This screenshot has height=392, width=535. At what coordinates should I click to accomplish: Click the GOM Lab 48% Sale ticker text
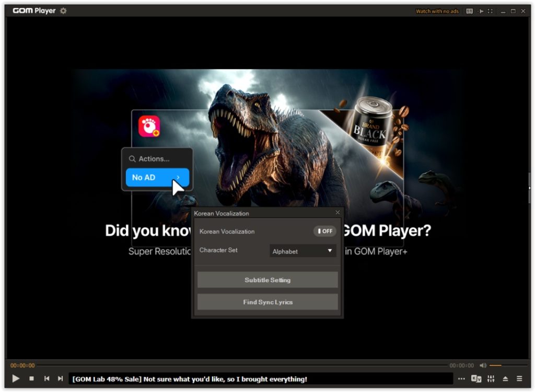190,379
